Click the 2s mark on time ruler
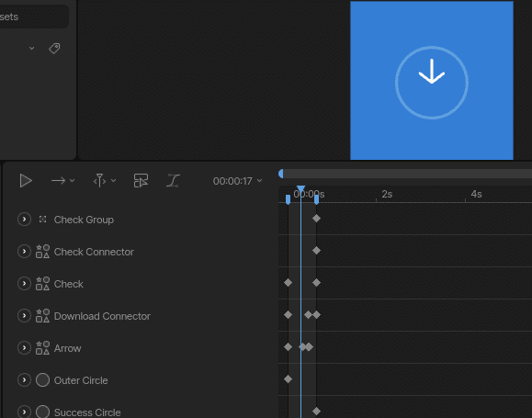The height and width of the screenshot is (418, 532). [387, 194]
